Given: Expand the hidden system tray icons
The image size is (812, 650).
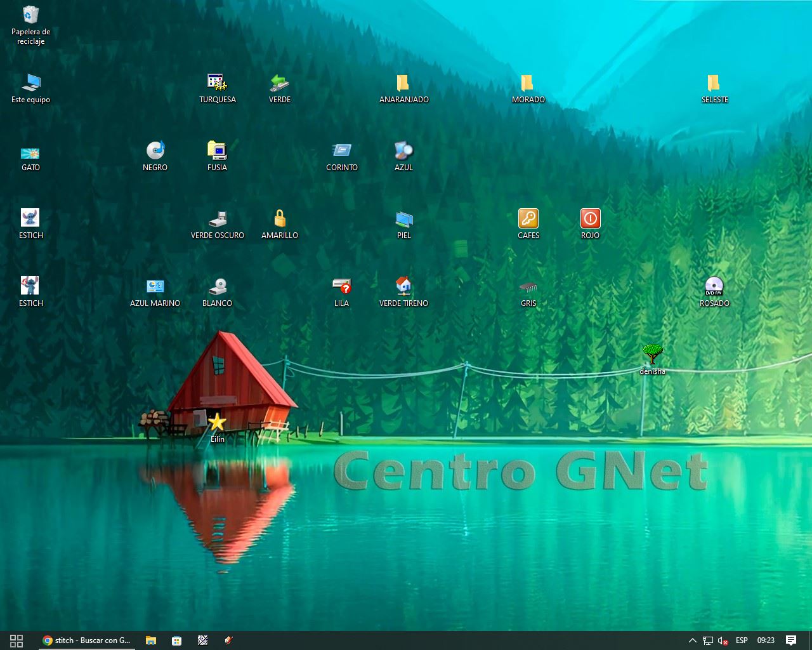Looking at the screenshot, I should 692,640.
